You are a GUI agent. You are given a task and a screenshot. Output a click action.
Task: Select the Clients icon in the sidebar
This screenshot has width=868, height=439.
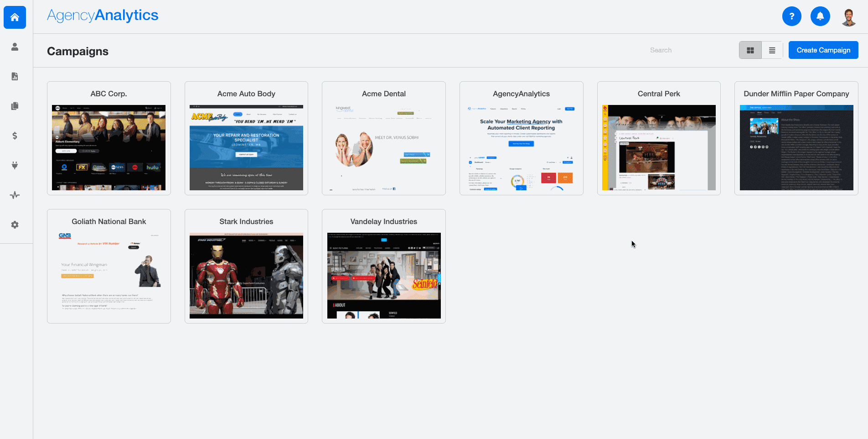[14, 47]
